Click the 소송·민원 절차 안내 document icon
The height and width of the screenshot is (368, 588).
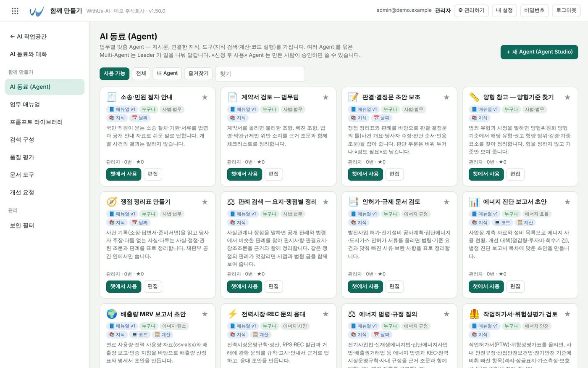(x=112, y=97)
